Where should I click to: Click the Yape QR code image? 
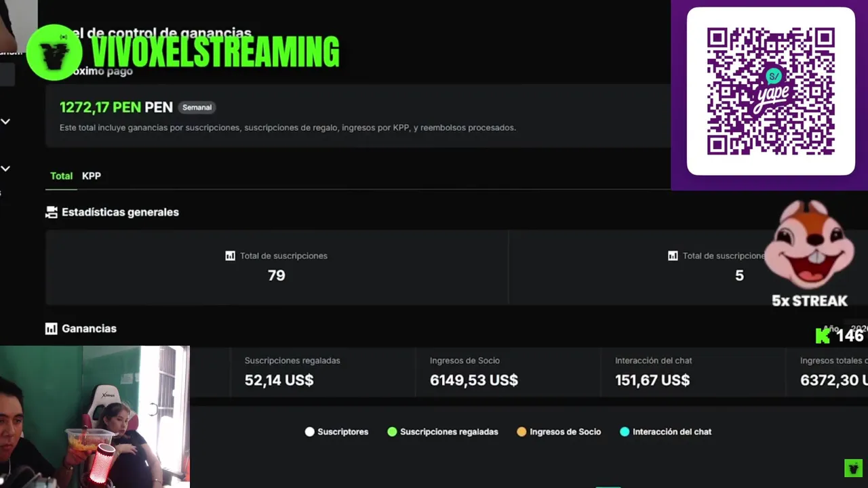point(770,91)
